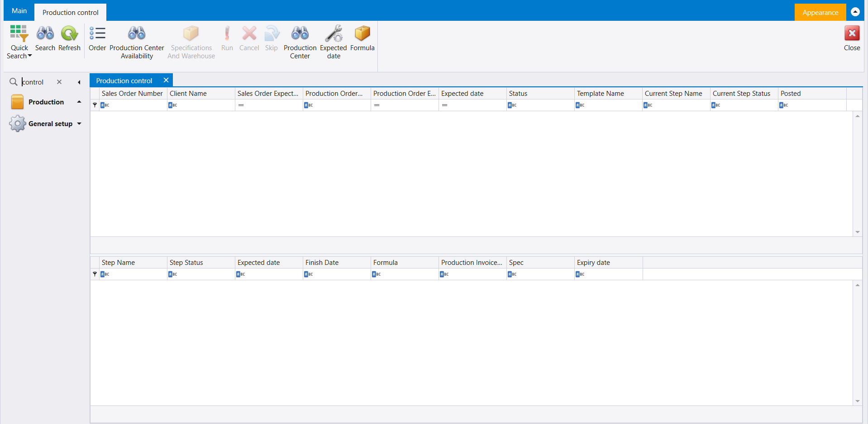868x424 pixels.
Task: Click the sidebar search input field
Action: pos(37,82)
